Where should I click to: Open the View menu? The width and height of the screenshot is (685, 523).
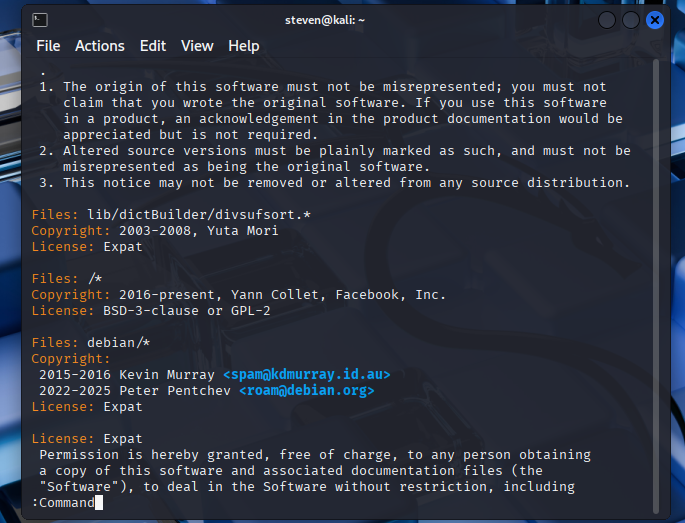pyautogui.click(x=197, y=46)
